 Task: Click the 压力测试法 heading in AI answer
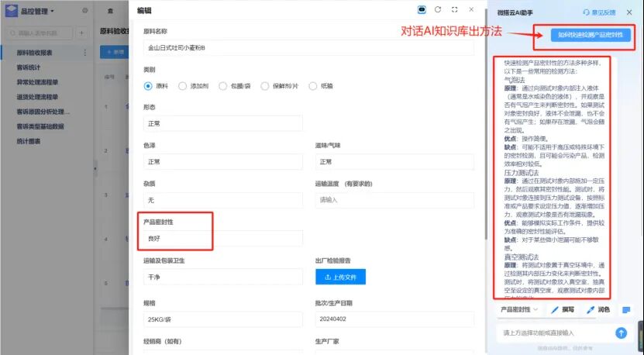pos(522,173)
